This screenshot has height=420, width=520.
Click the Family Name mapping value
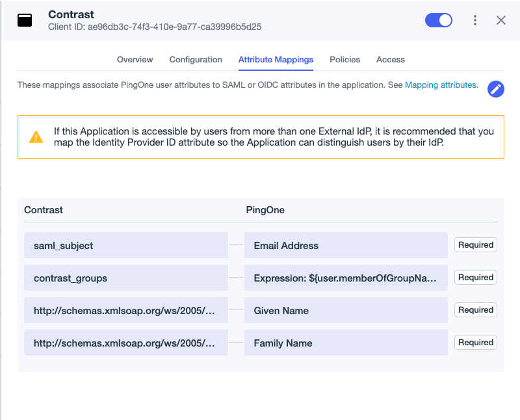point(346,343)
